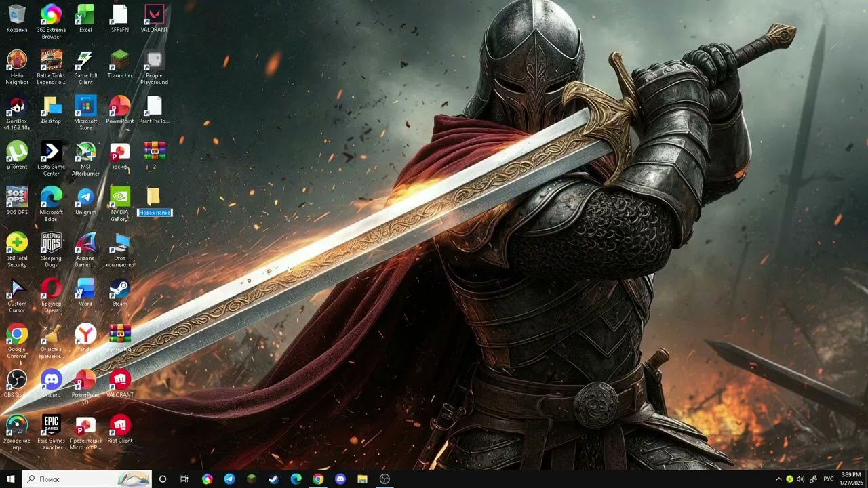Screen dimensions: 868x488
Task: Select the PaintTheTo... file icon
Action: click(154, 105)
